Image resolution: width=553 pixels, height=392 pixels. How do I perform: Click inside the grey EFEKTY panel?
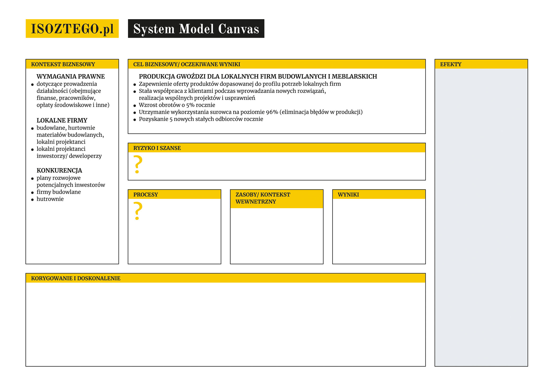pos(481,217)
